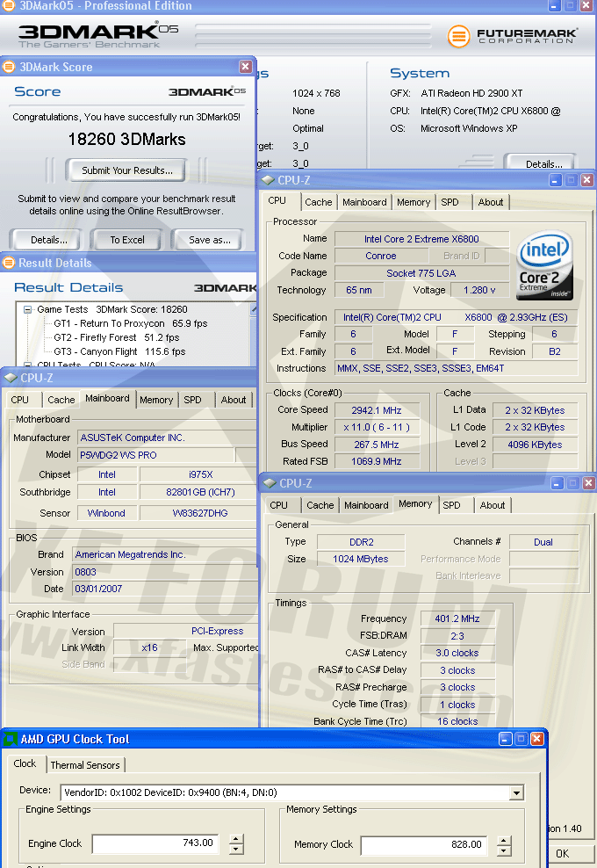Select GT3 Canyon Flight result row

(119, 351)
